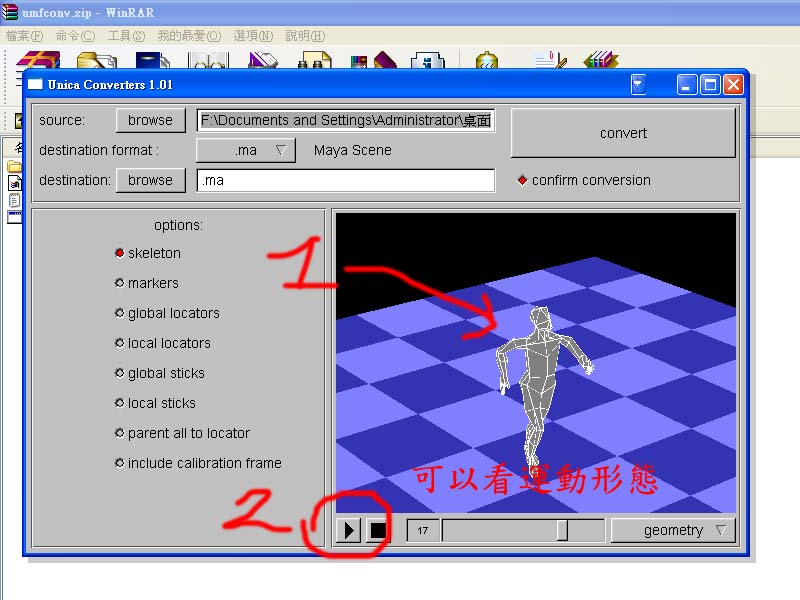
Task: Open the WinRAR 檔案(F) menu
Action: [x=24, y=36]
